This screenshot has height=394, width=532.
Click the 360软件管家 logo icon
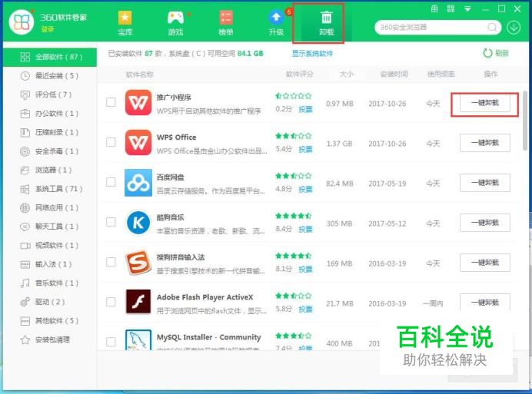[x=22, y=22]
